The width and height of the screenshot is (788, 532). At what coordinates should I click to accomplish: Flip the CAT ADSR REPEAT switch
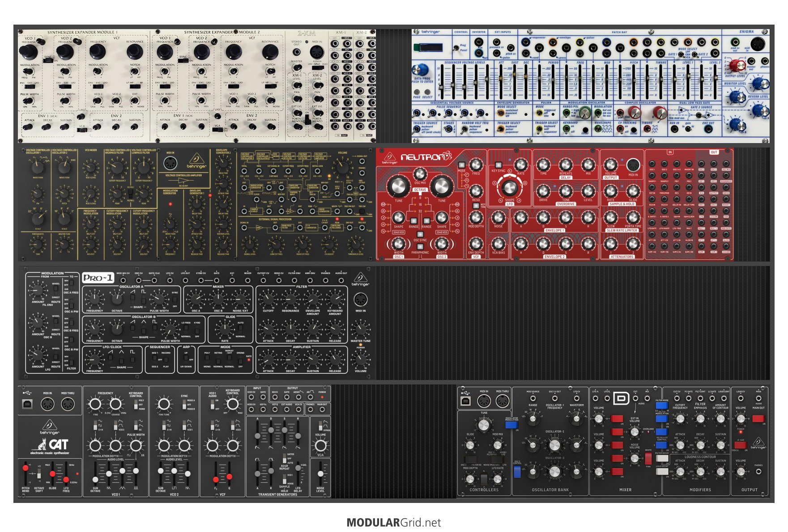tap(284, 458)
